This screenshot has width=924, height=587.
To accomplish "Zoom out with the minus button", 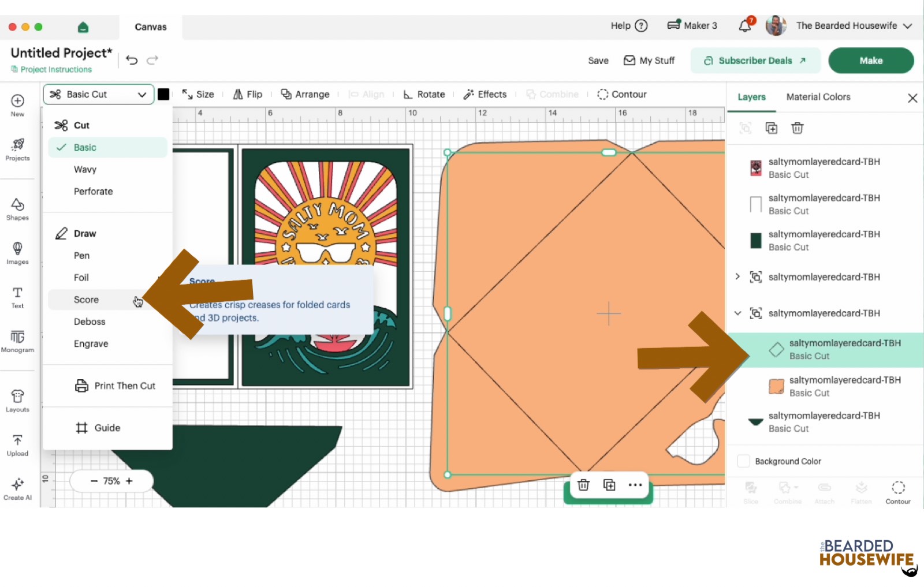I will [x=94, y=481].
